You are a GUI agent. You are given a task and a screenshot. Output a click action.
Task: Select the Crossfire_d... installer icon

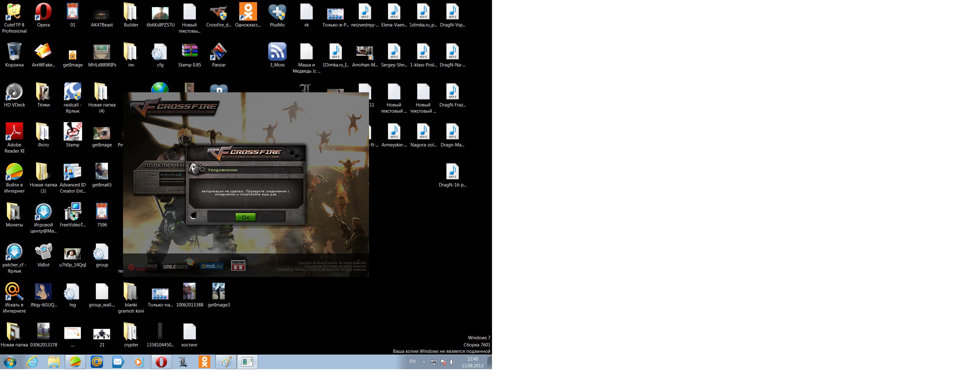point(218,15)
